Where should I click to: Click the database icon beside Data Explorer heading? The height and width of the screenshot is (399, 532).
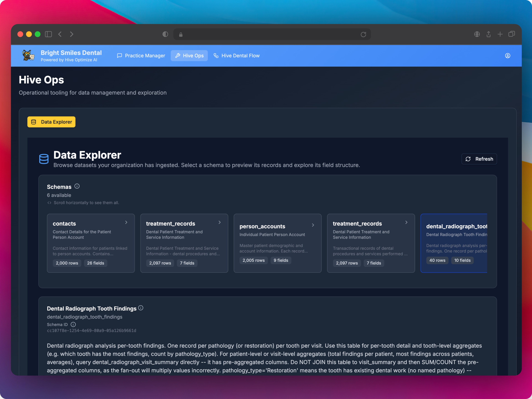44,159
